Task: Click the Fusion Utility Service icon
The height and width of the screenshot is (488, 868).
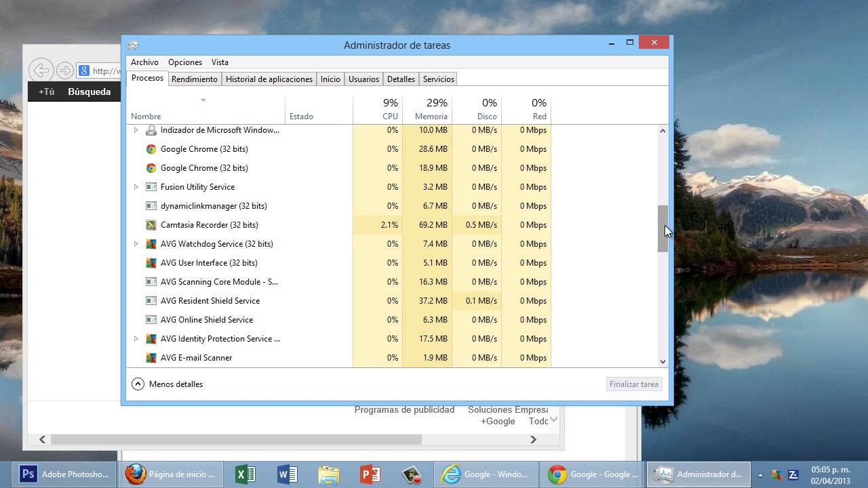Action: tap(151, 187)
